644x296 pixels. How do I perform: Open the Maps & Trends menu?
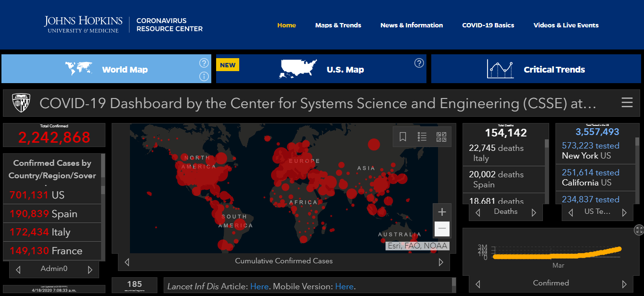(x=338, y=25)
